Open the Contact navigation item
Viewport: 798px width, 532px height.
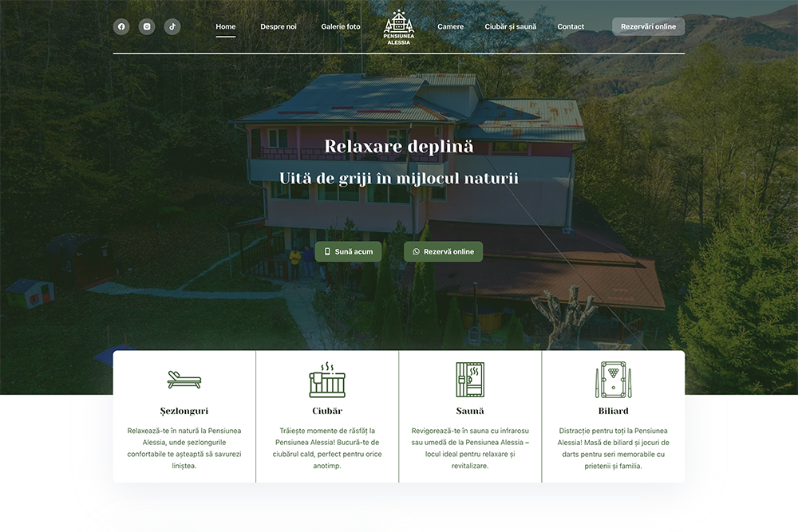coord(571,26)
